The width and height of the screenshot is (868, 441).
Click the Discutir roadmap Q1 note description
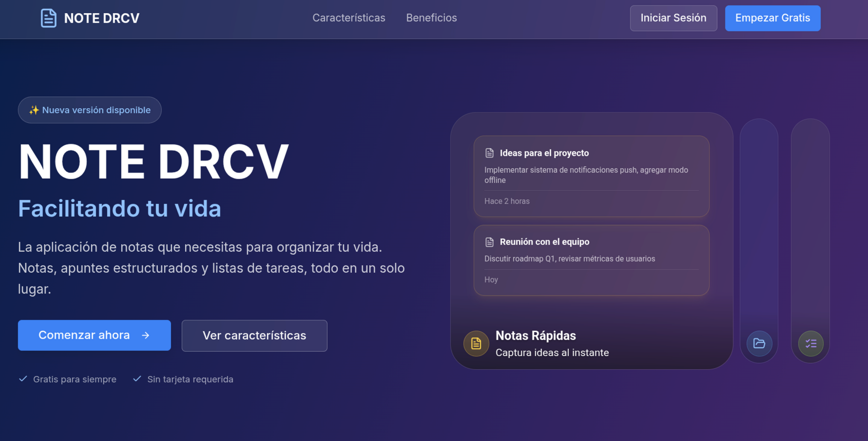(570, 259)
